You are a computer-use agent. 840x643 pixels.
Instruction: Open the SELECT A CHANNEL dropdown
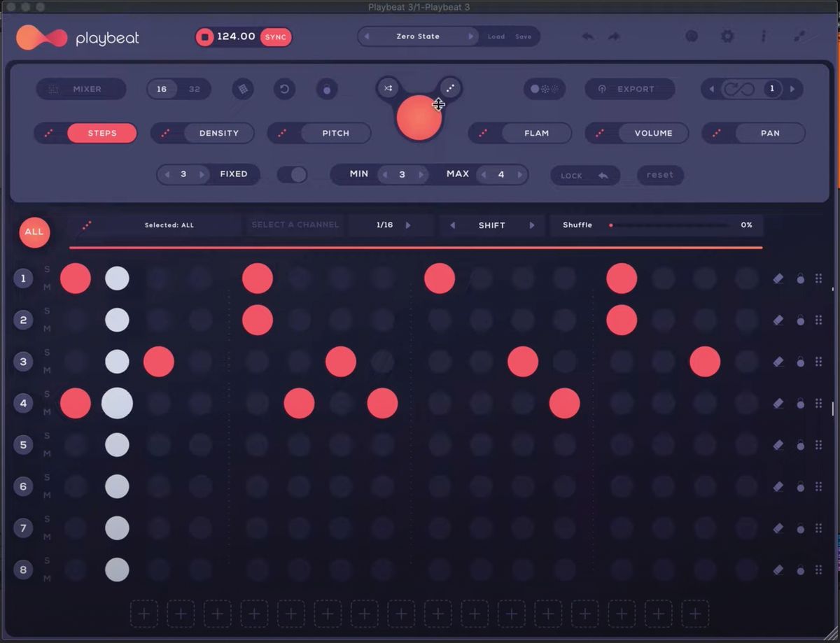[294, 225]
